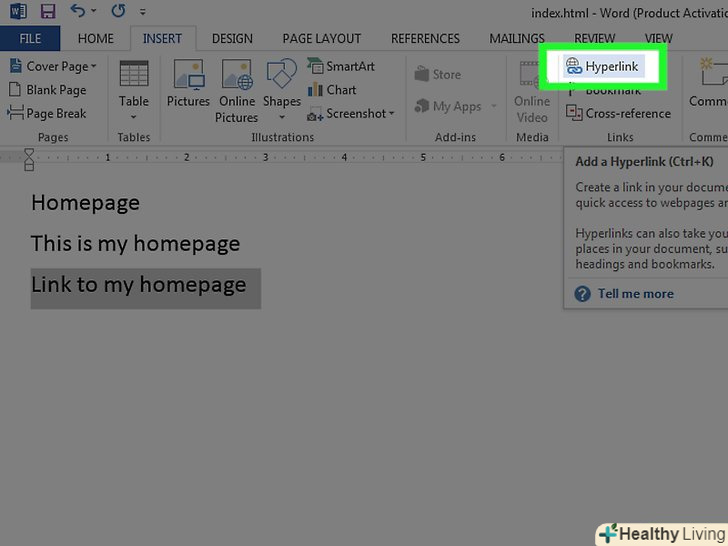The image size is (728, 546).
Task: Add a Comment from the ribbon
Action: [708, 83]
